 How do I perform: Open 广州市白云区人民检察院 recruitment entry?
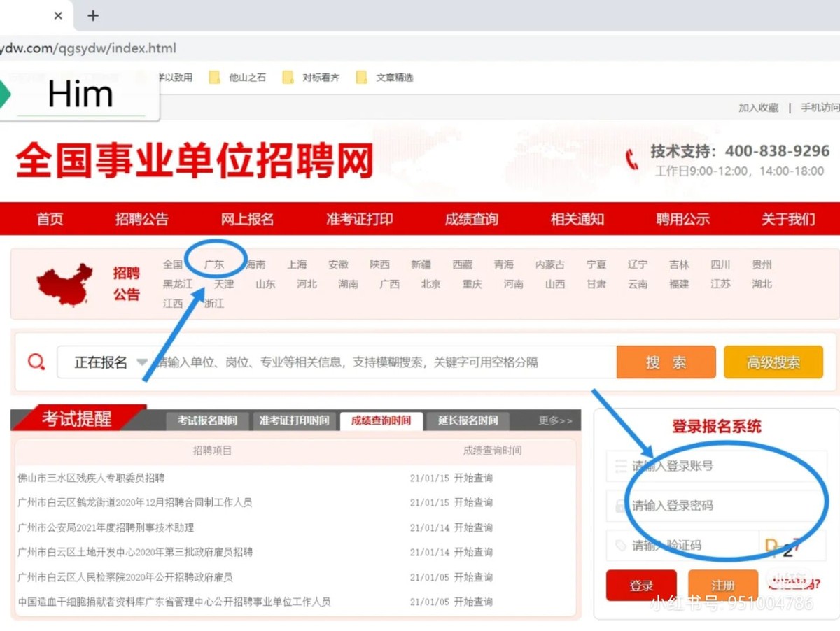point(125,577)
